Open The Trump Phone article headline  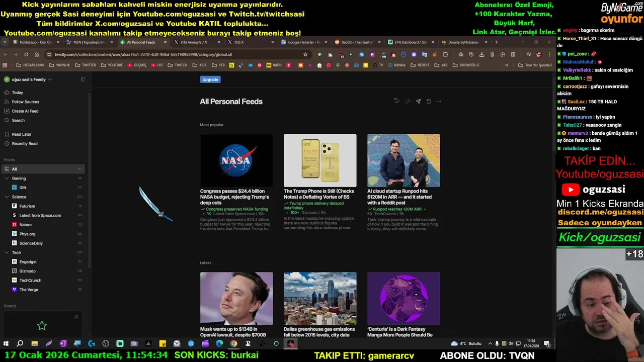coord(319,194)
